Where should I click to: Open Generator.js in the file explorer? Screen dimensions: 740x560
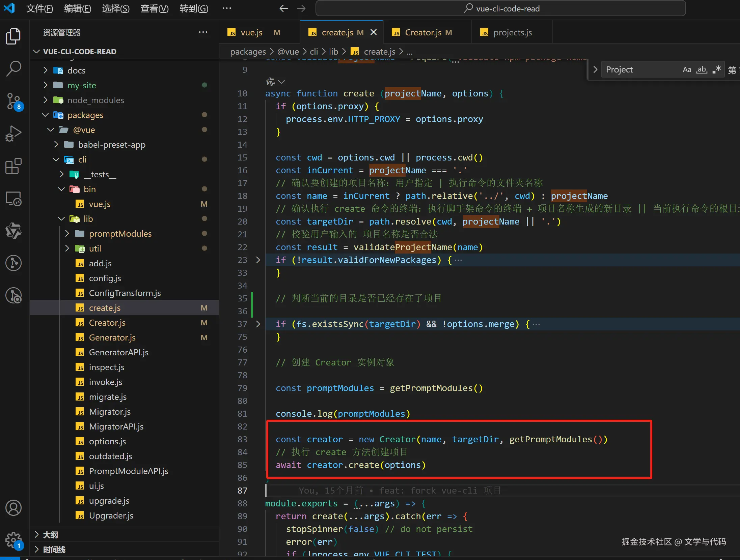(112, 337)
